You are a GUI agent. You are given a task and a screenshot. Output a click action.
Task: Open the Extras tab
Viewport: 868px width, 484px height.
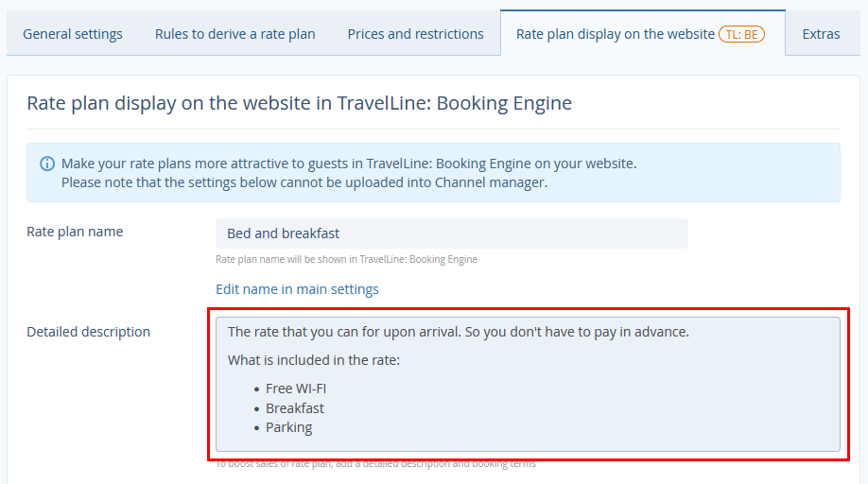pyautogui.click(x=821, y=34)
